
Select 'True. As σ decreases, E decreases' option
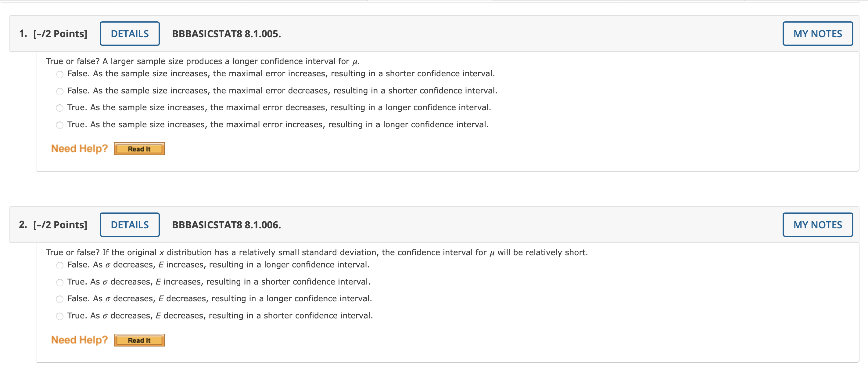(60, 316)
